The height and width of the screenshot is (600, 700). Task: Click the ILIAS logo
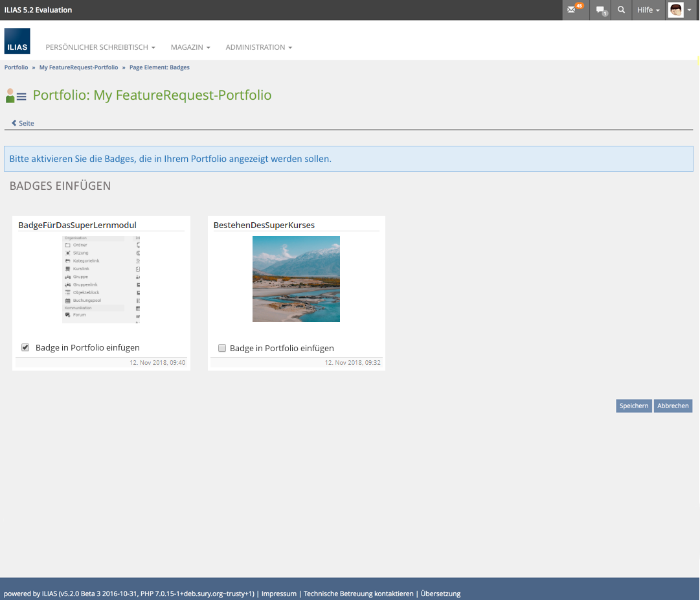tap(17, 41)
